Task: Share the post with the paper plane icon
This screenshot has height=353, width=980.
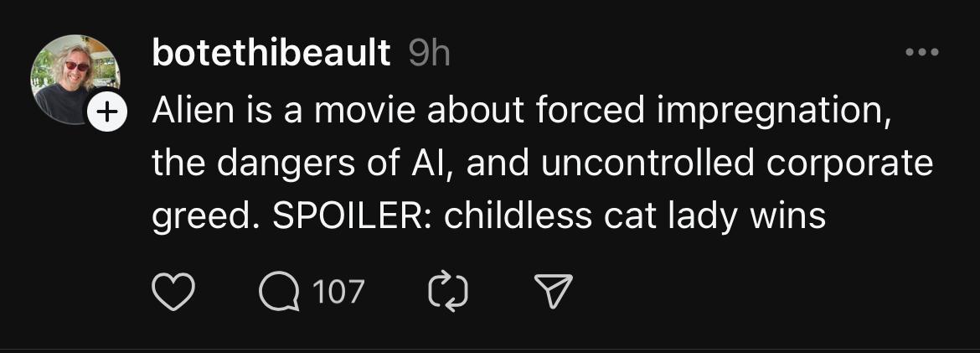Action: coord(554,292)
